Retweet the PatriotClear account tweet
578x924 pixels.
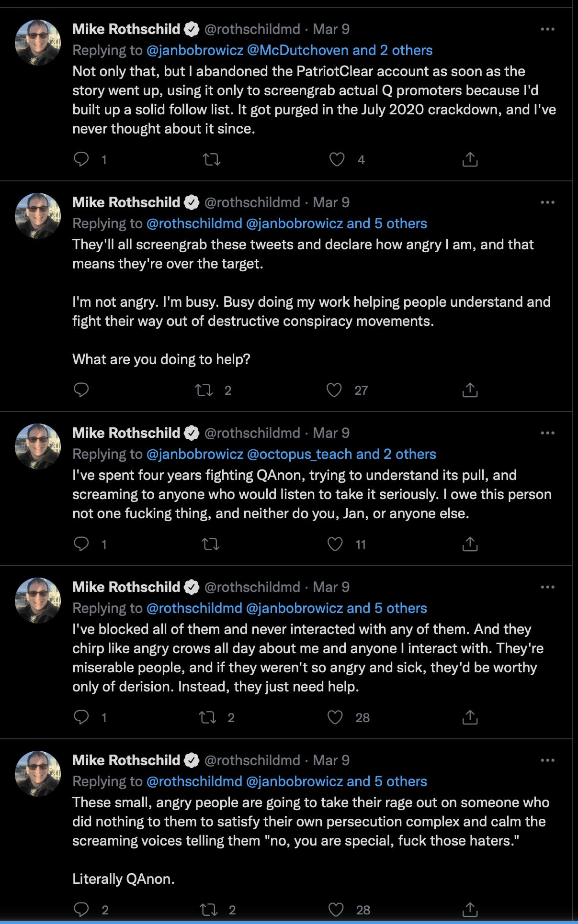(211, 159)
